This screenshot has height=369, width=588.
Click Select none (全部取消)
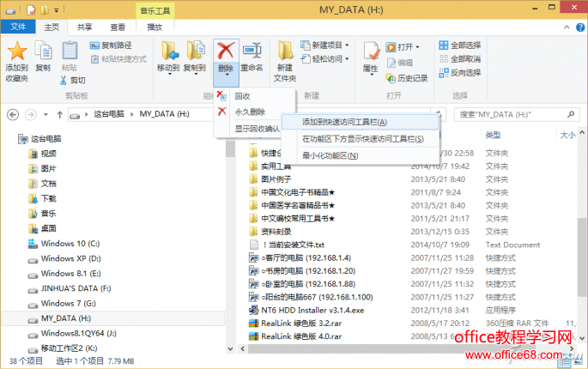(x=460, y=59)
